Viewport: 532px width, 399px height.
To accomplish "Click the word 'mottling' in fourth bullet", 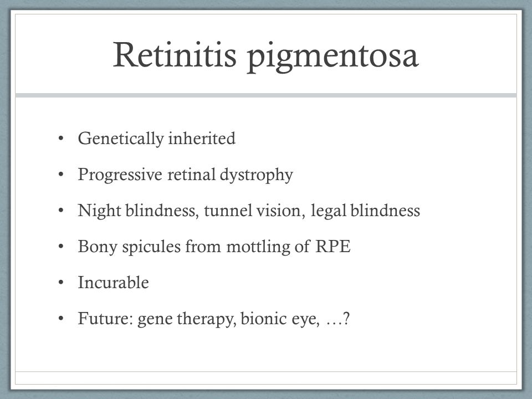I will click(258, 247).
